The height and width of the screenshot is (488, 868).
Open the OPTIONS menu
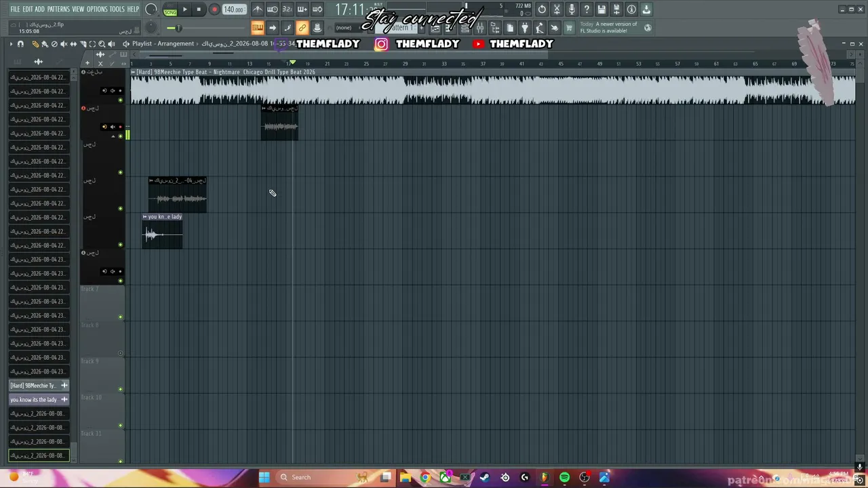[97, 9]
